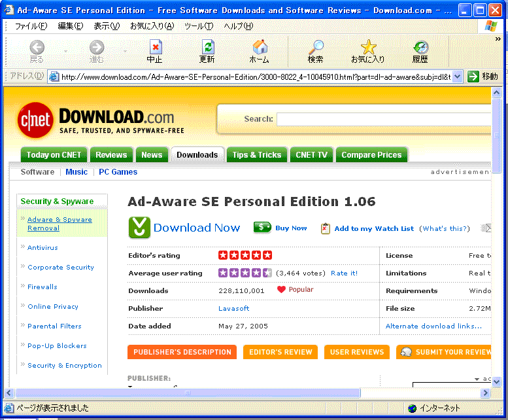Open the お気に入り favorites star icon

[368, 52]
